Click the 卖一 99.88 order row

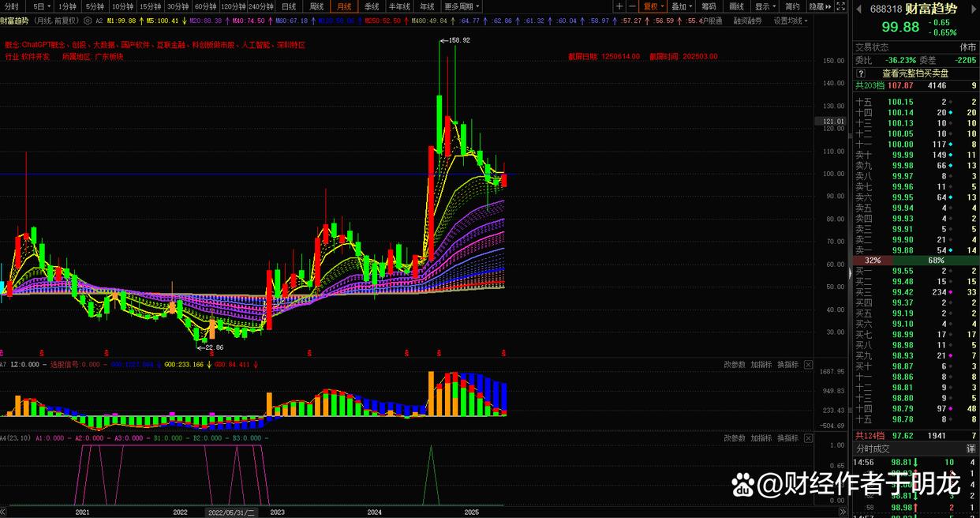(915, 250)
